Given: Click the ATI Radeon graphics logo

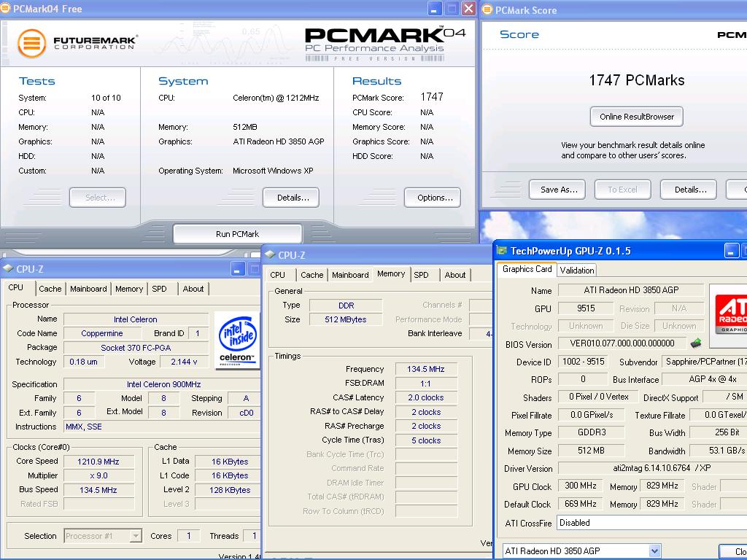Looking at the screenshot, I should [730, 315].
